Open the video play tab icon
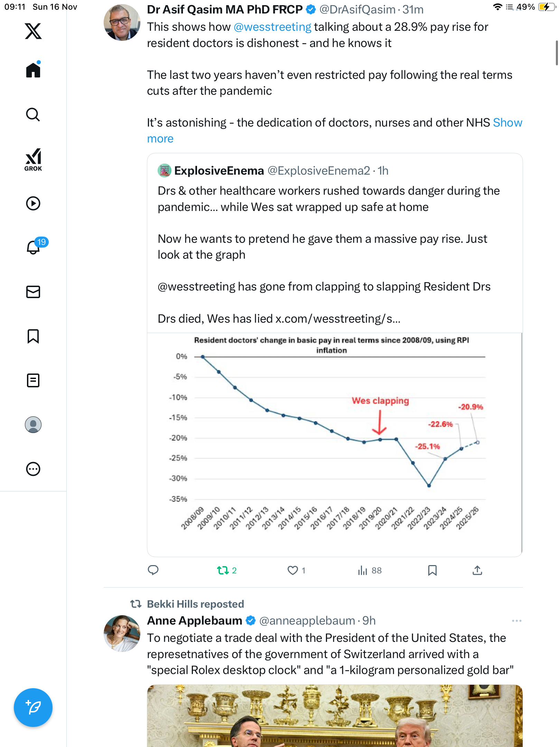 coord(33,203)
